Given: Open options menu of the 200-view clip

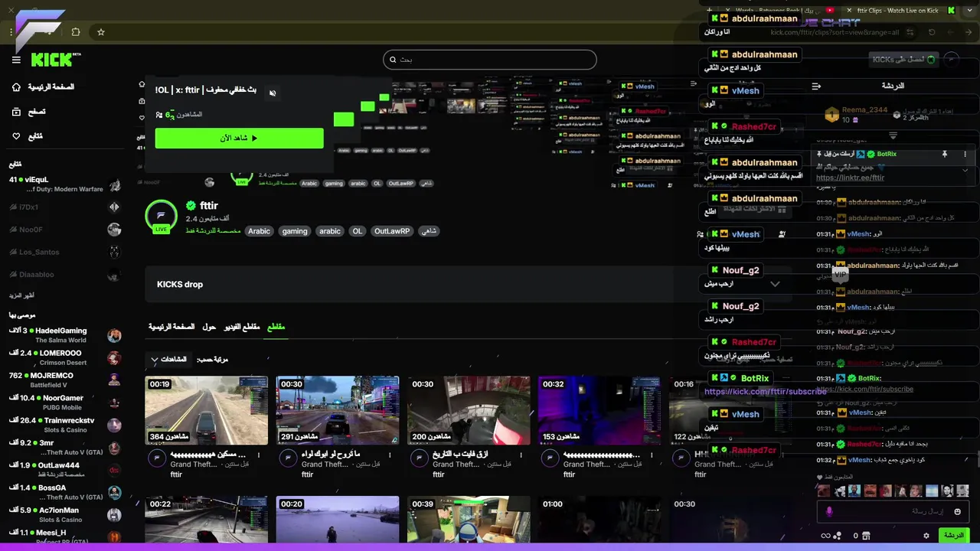Looking at the screenshot, I should pyautogui.click(x=521, y=455).
